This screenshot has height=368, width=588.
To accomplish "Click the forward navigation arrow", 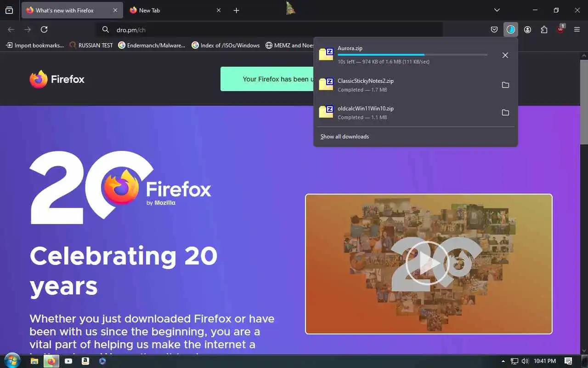I will click(x=28, y=29).
